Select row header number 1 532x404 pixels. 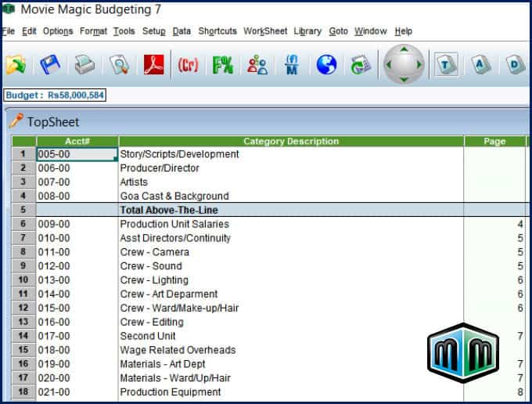click(23, 154)
